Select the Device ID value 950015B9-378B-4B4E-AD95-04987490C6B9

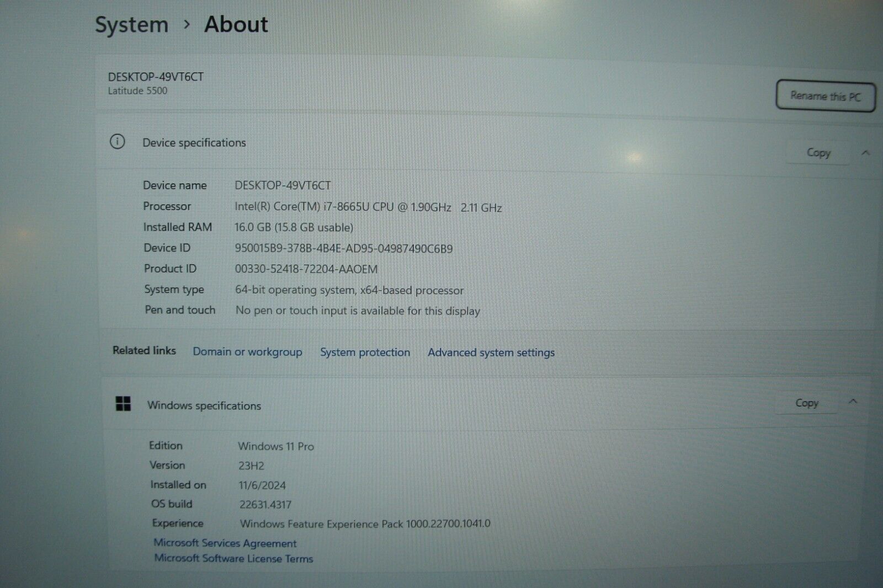(344, 248)
